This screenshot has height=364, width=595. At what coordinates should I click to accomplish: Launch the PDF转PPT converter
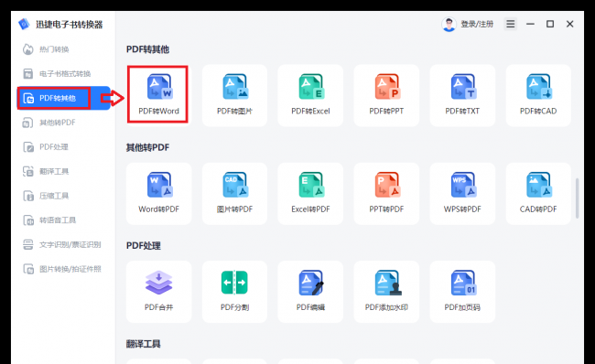pos(386,95)
